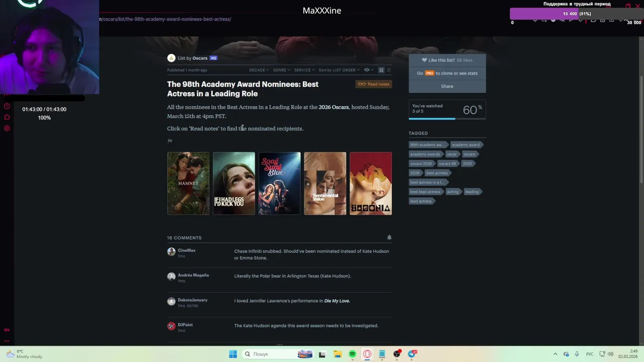Open the clock and date in taskbar
644x362 pixels.
628,354
